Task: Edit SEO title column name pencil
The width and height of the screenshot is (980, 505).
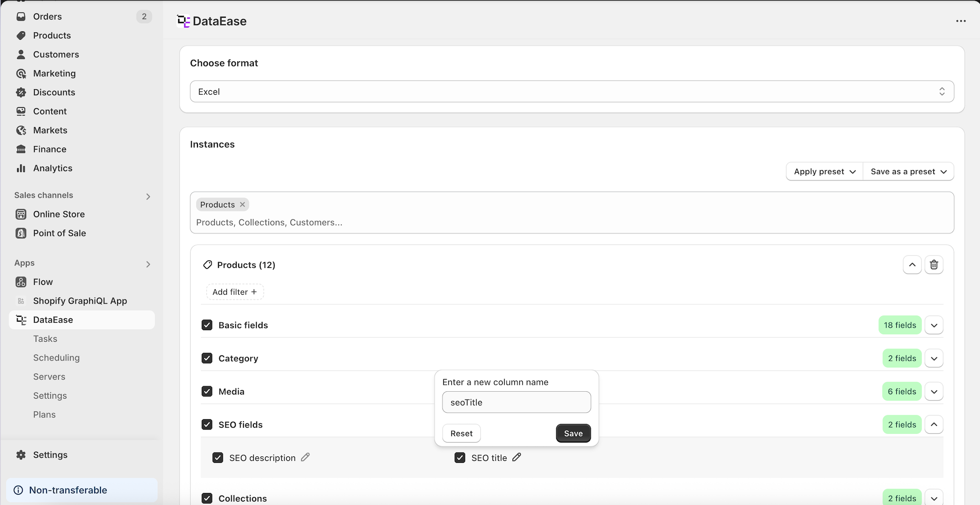Action: coord(516,457)
